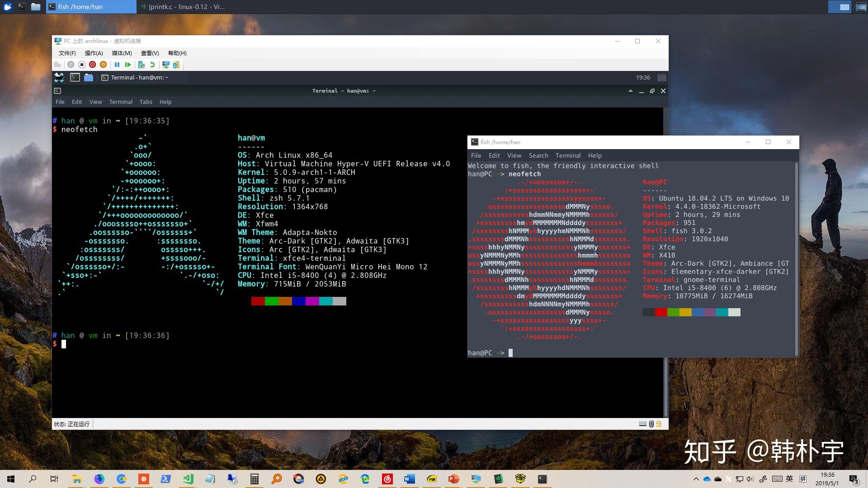The height and width of the screenshot is (488, 868).
Task: Open Edit menu in the fish terminal window
Action: [x=494, y=155]
